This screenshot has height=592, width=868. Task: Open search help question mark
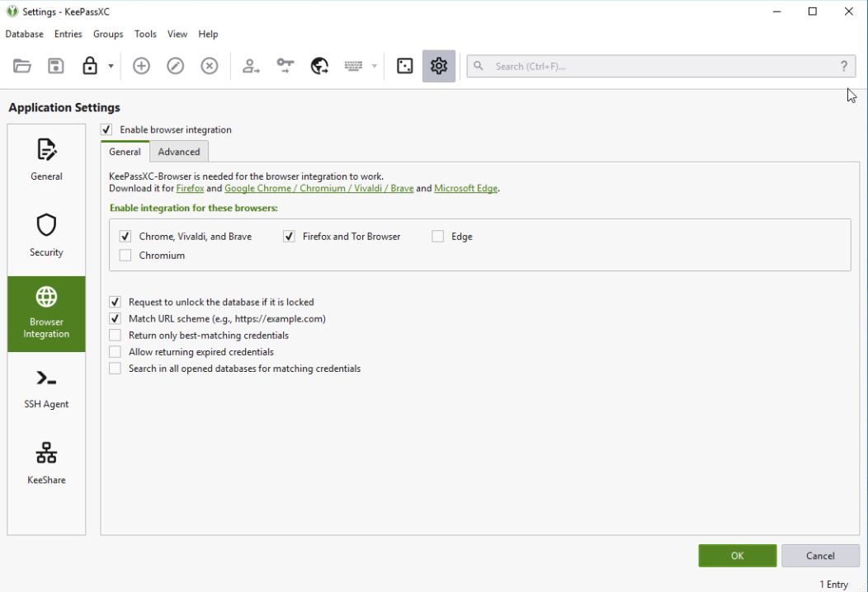(843, 66)
